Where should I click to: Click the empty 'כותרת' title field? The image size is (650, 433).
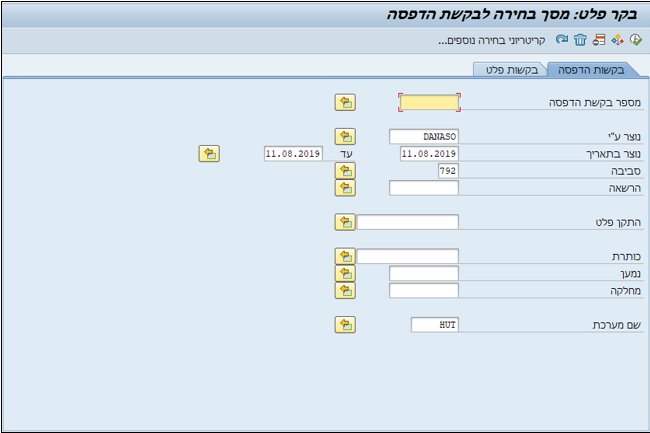click(407, 256)
